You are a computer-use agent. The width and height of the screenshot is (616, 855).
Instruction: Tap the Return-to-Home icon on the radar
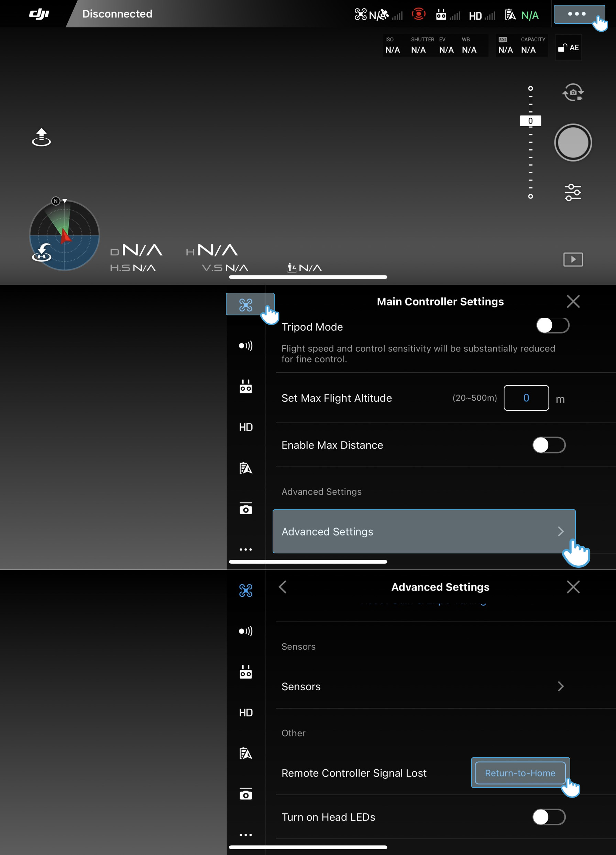click(42, 253)
